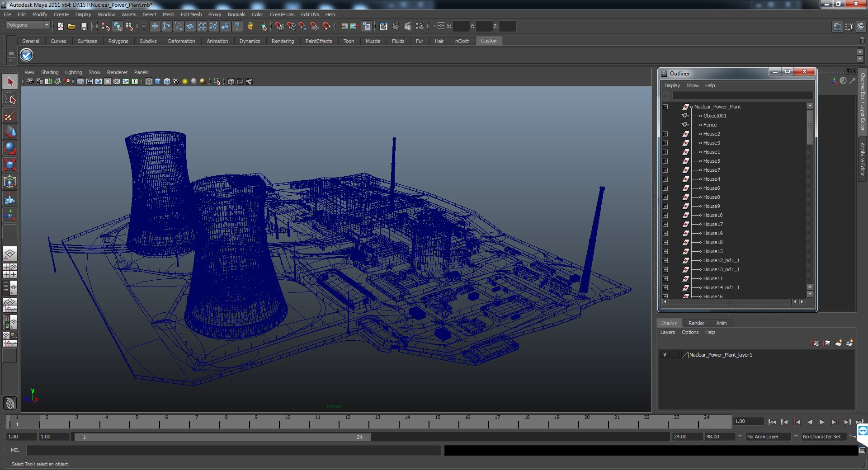This screenshot has height=470, width=868.
Task: Collapse the Nuclear_Power_Plant node in Outliner
Action: (x=665, y=107)
